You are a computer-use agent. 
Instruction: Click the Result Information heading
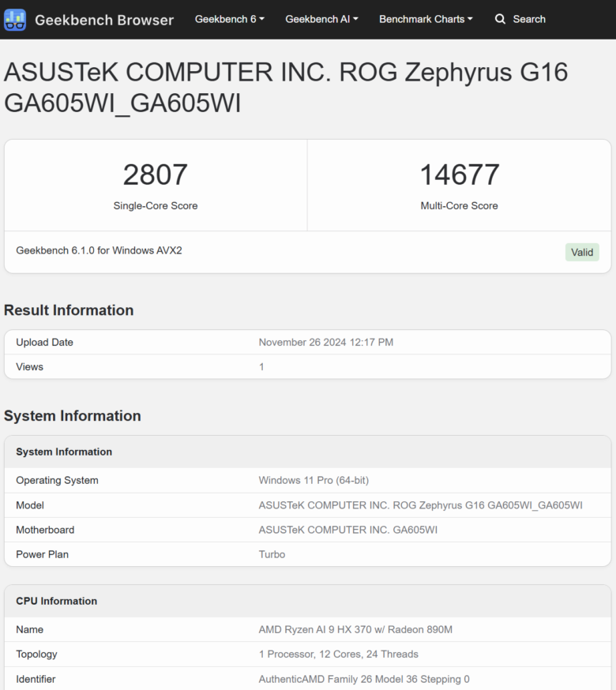coord(69,310)
